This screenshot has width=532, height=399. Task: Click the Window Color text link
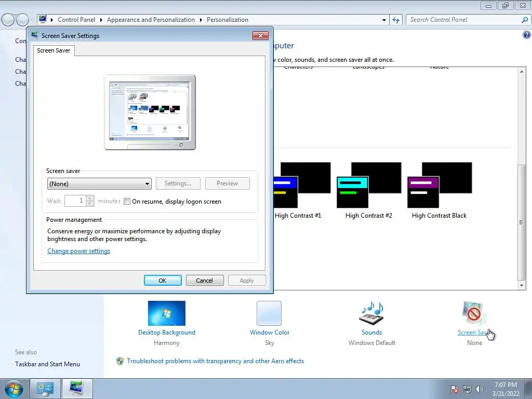point(270,332)
